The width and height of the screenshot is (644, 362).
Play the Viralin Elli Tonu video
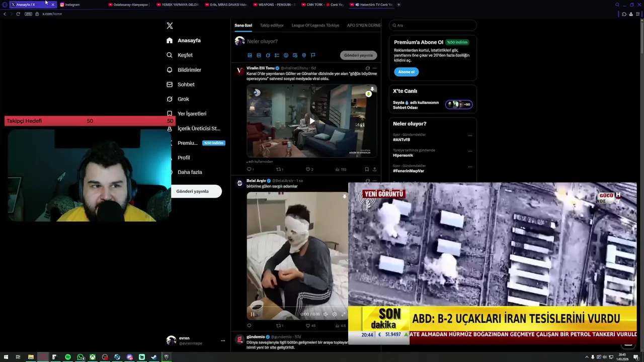click(312, 121)
